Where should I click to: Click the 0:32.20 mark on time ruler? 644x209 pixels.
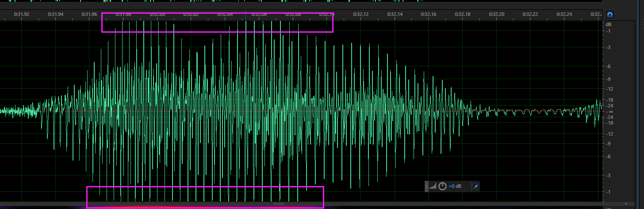pos(496,15)
